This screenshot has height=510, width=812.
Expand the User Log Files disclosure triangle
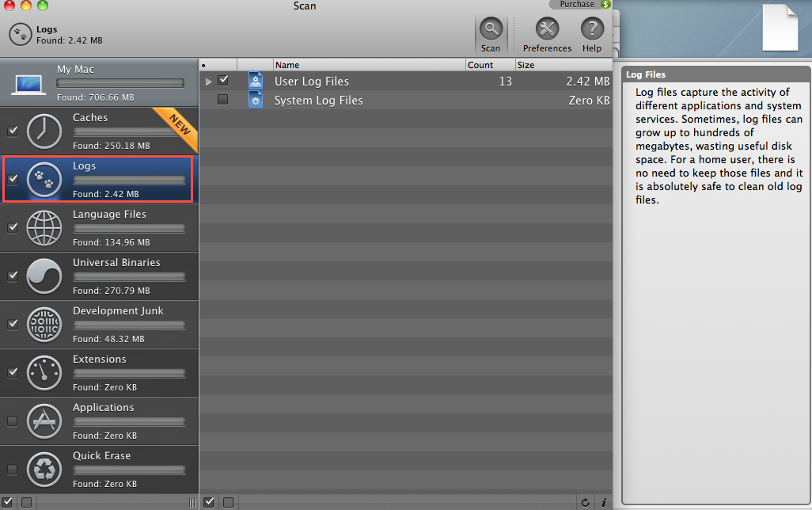coord(208,82)
